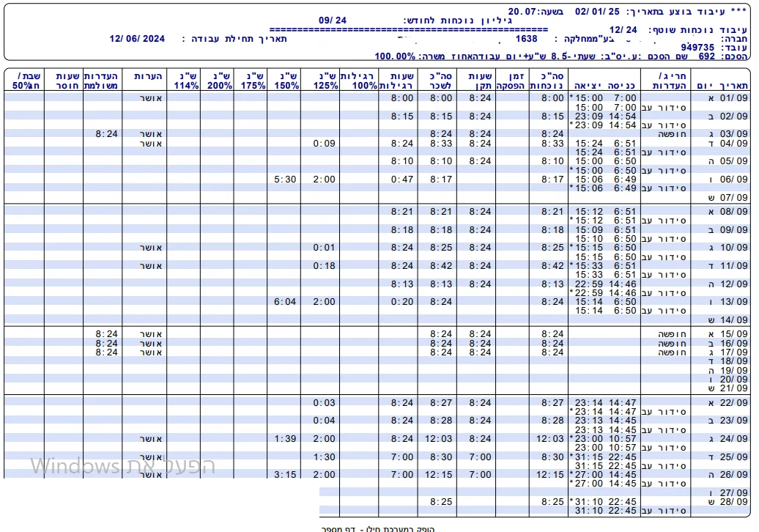
Task: Select the 7:00 standard hours on 25/09
Action: [x=480, y=457]
